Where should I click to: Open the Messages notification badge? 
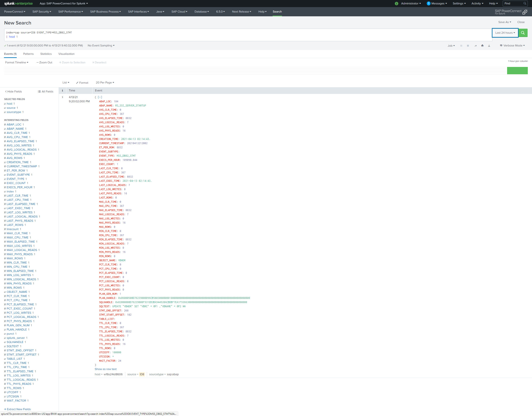coord(428,3)
